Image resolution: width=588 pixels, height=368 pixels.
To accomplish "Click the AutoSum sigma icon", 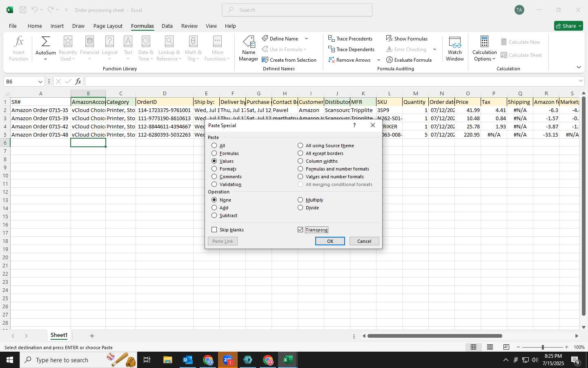I will point(46,41).
